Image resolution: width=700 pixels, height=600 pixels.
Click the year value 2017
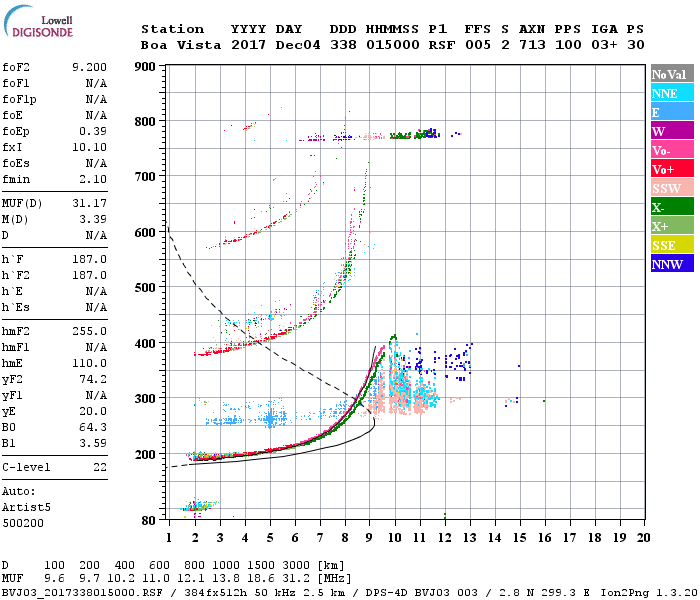[x=248, y=45]
